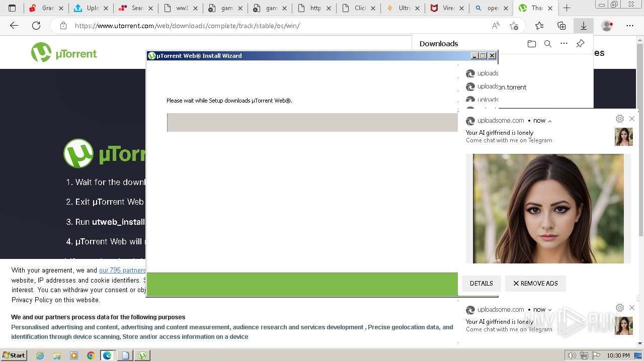Switch to the 'oper' search tab
The height and width of the screenshot is (362, 644).
tap(492, 8)
